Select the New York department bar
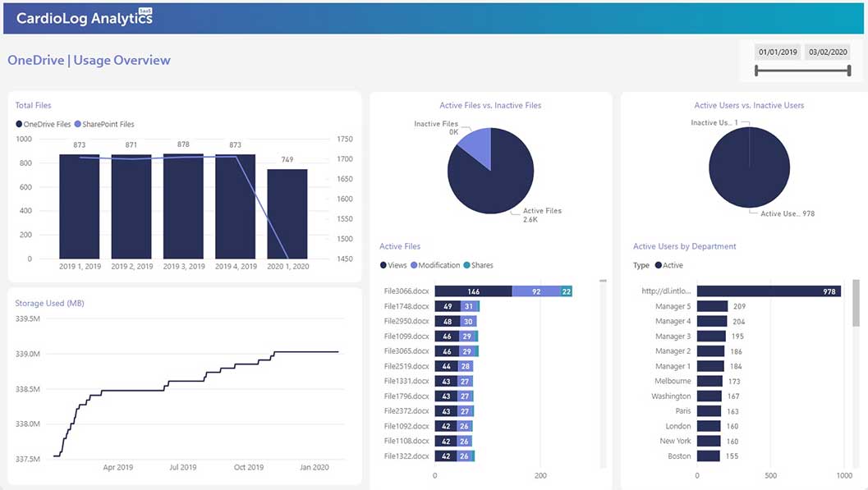868x490 pixels. 709,441
